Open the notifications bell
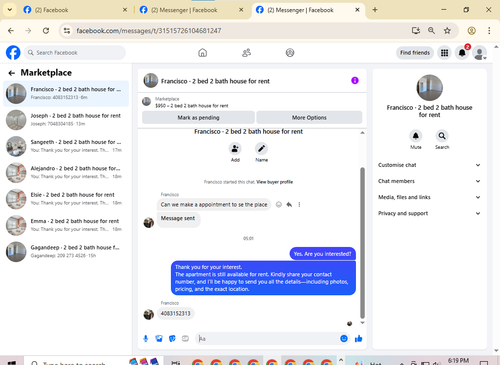 click(462, 53)
